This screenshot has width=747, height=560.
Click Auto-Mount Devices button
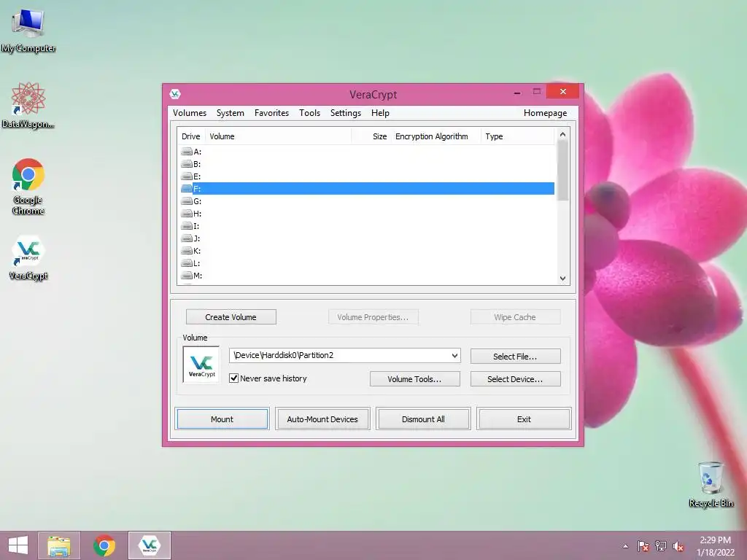tap(322, 419)
